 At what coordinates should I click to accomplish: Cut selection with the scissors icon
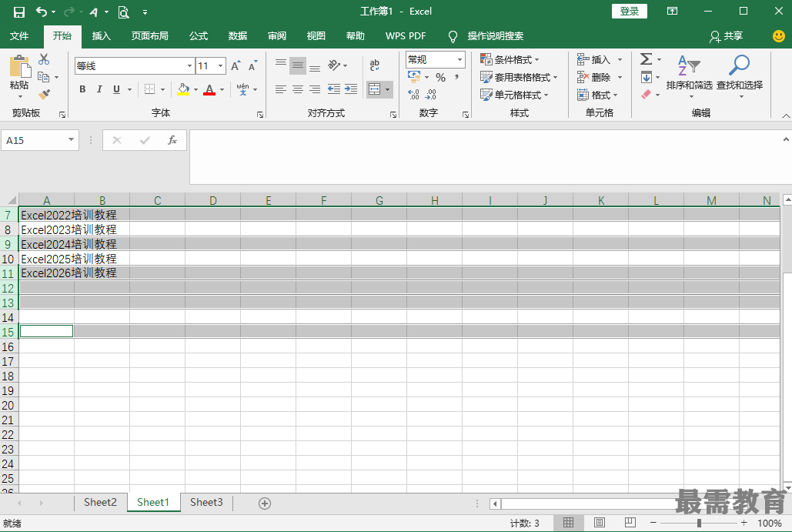[x=44, y=59]
